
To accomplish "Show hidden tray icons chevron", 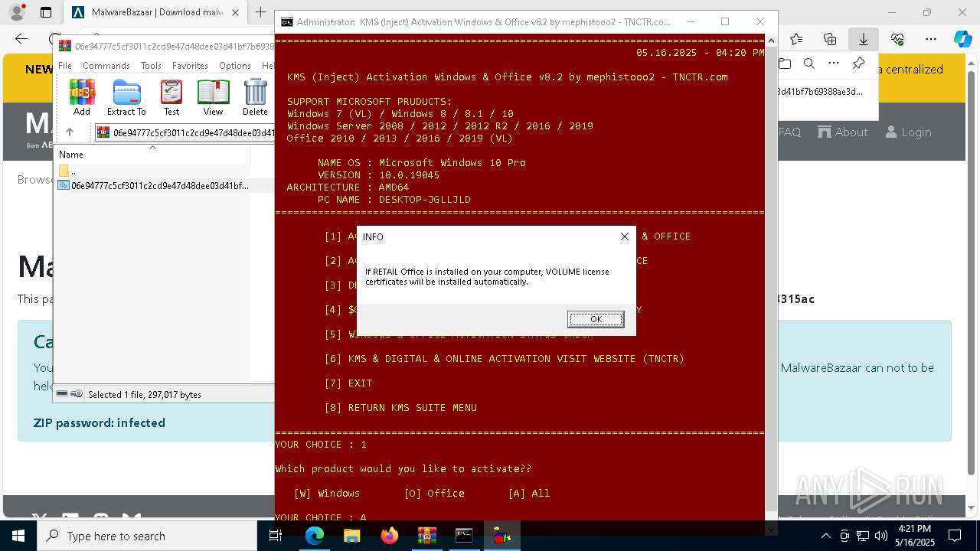I will 825,536.
